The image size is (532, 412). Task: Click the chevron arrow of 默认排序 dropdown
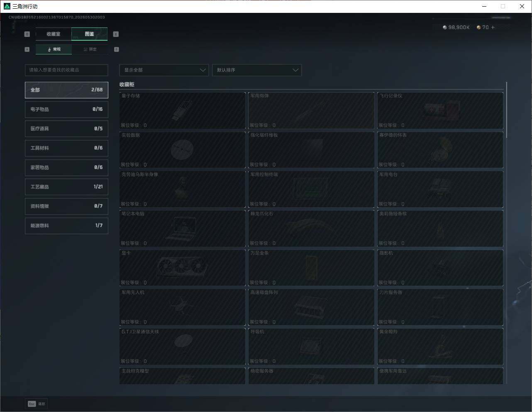295,70
